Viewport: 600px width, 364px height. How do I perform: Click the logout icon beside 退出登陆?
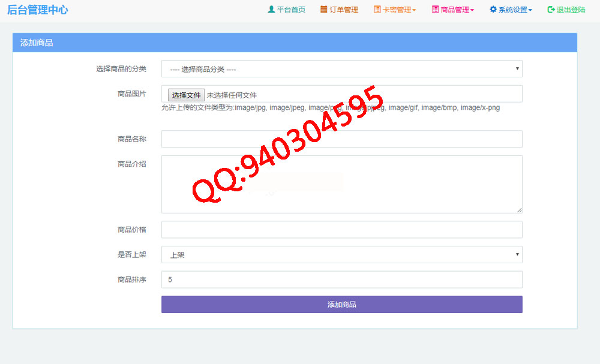tap(551, 10)
